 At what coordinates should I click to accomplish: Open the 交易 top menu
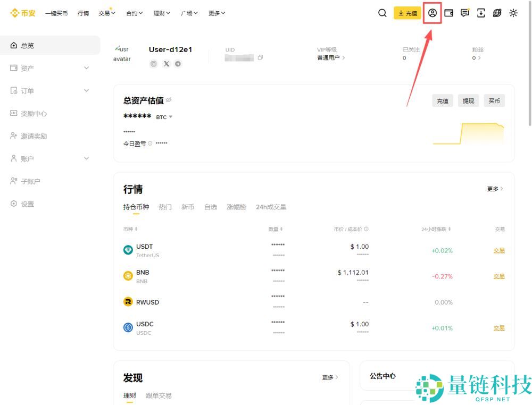106,13
